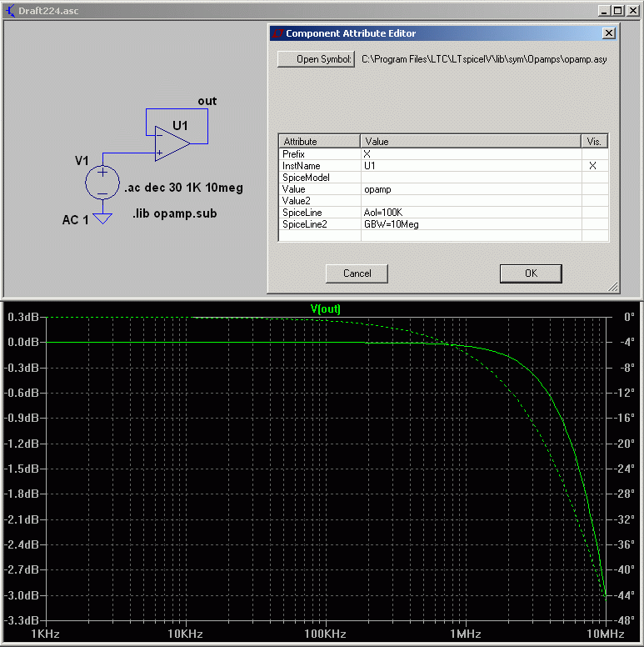The width and height of the screenshot is (644, 647).
Task: Toggle visibility cell for the Value row
Action: tap(595, 189)
